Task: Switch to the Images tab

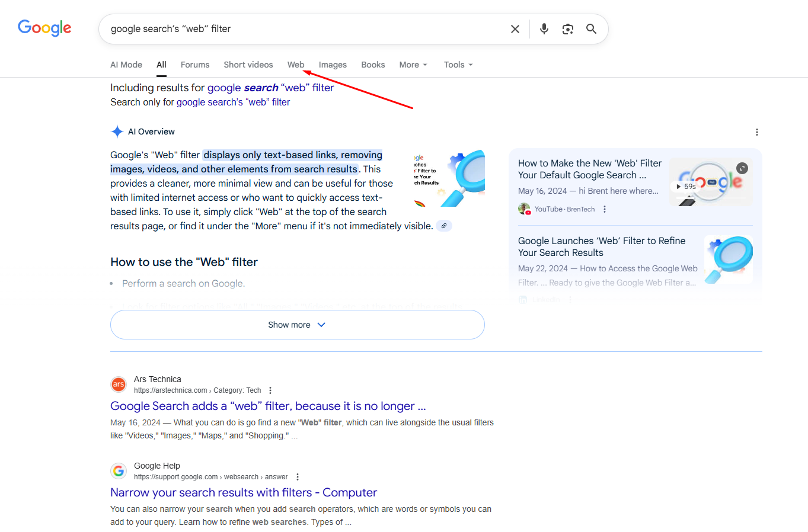Action: [333, 65]
